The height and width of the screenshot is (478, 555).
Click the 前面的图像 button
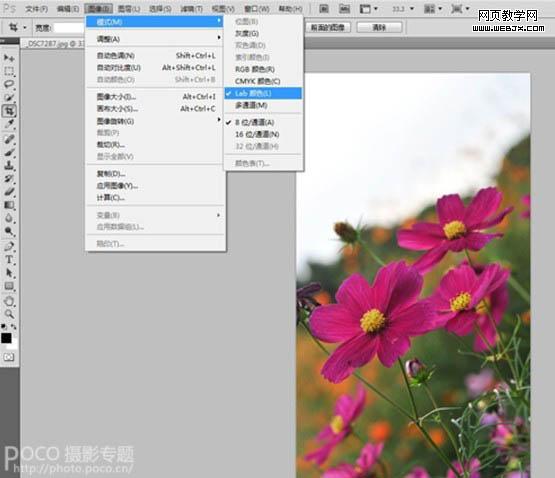[328, 27]
